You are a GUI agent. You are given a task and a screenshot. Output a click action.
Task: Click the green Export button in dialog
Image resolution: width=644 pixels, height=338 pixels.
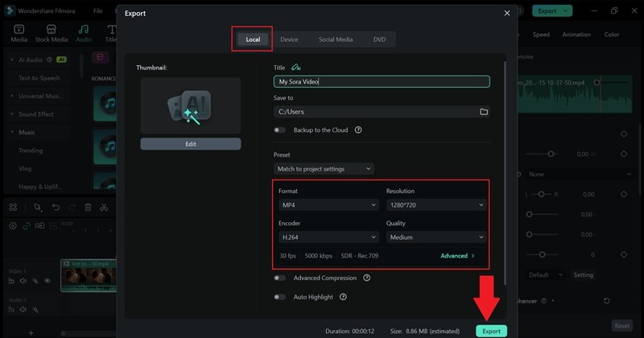[x=491, y=331]
